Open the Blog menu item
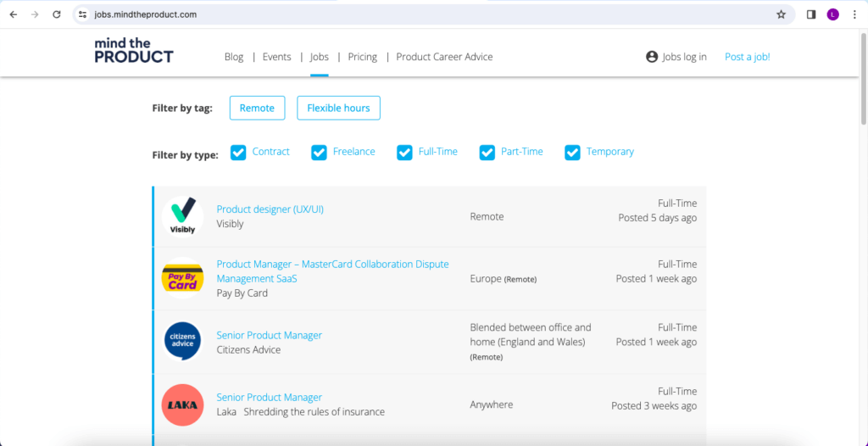This screenshot has height=446, width=868. point(234,57)
